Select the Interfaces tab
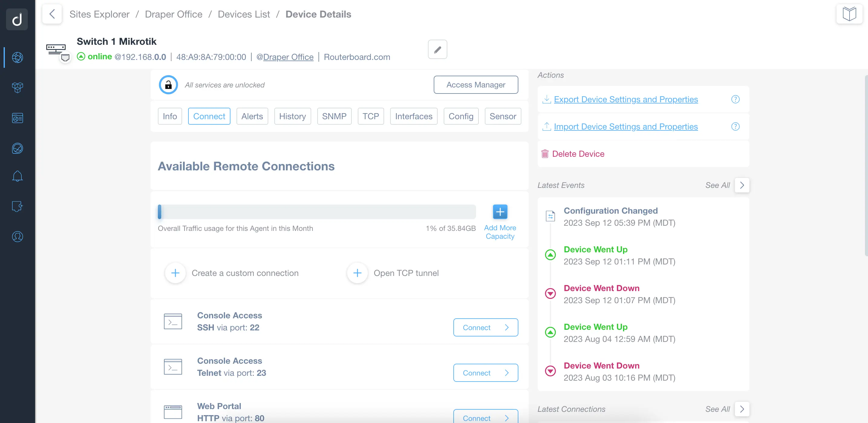Screen dimensions: 868x423 414,116
